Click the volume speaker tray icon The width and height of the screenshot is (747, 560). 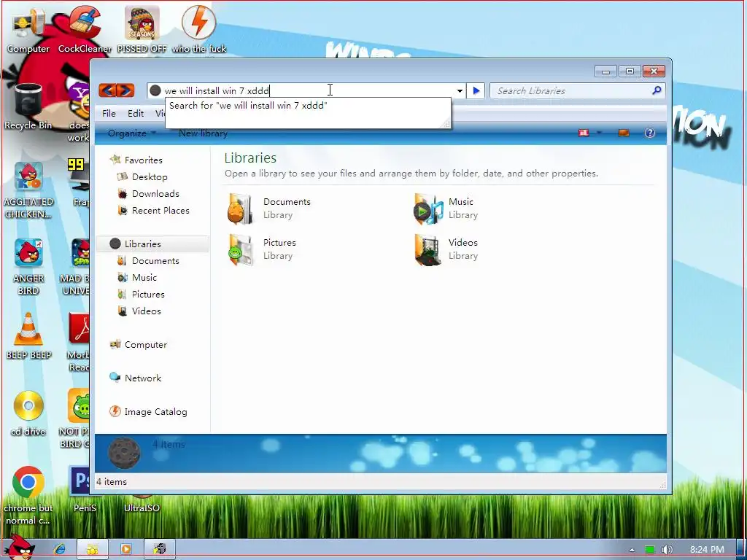[x=667, y=550]
